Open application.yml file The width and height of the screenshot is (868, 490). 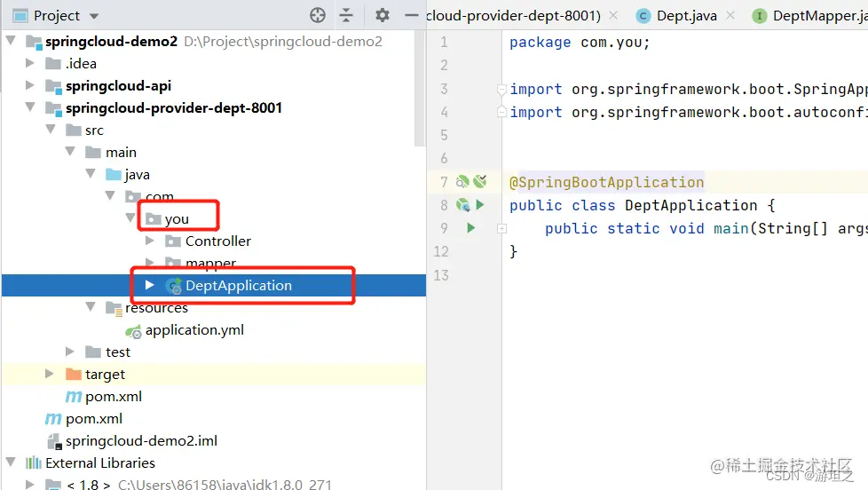tap(194, 330)
